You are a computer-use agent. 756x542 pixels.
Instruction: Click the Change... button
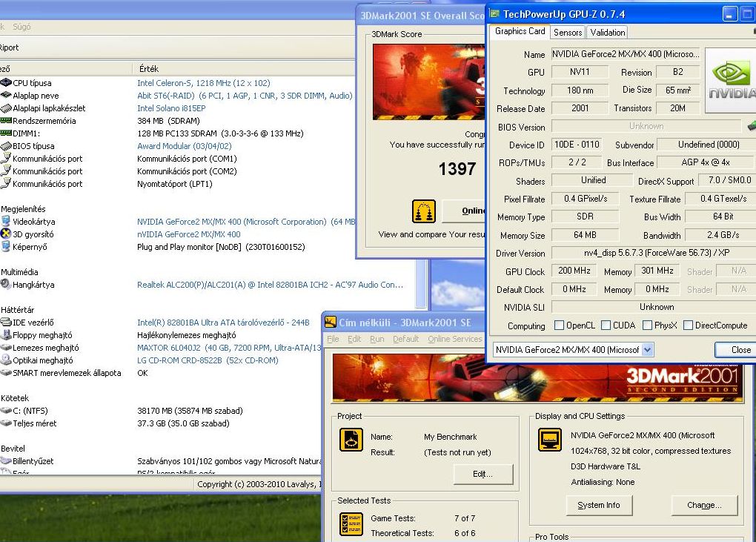[x=704, y=505]
